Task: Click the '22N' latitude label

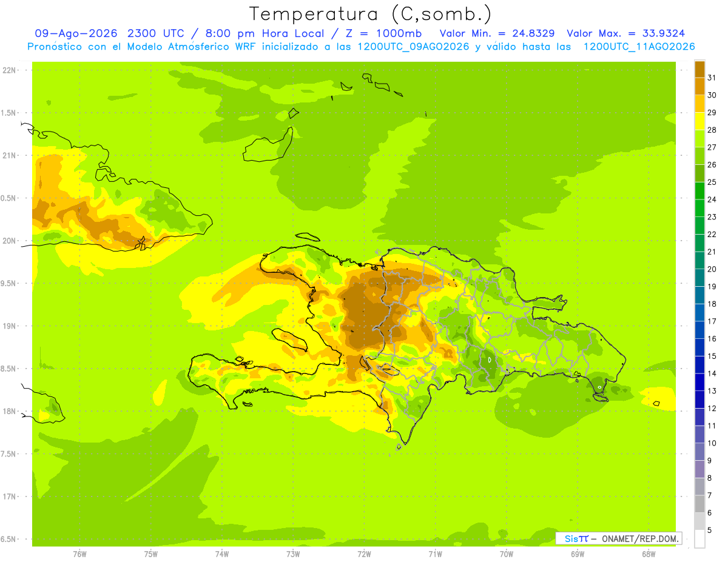Action: pyautogui.click(x=9, y=70)
